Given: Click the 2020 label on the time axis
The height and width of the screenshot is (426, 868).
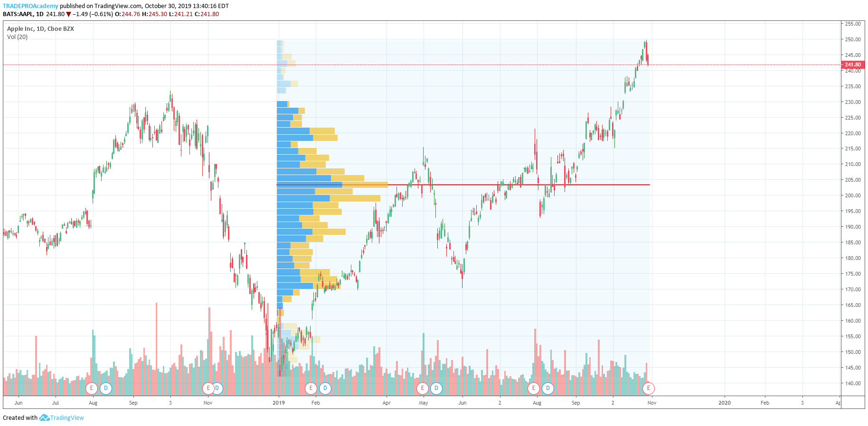Looking at the screenshot, I should (725, 403).
